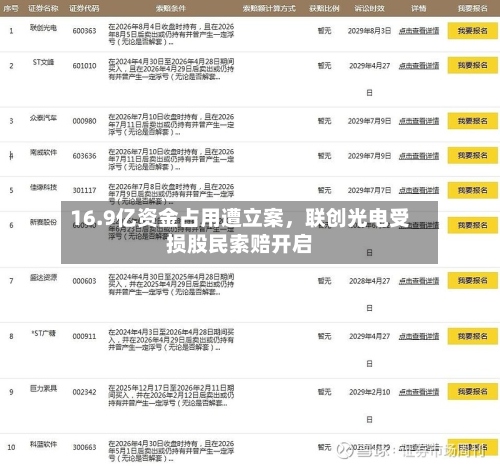This screenshot has width=500, height=466.
Task: Click the 诉讼时效 column header
Action: 369,8
